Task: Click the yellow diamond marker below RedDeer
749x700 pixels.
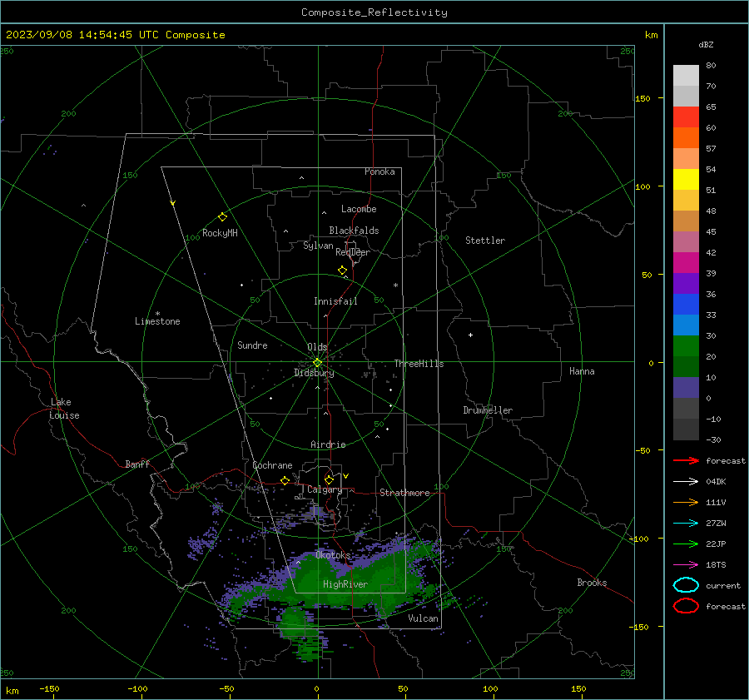Action: (342, 271)
